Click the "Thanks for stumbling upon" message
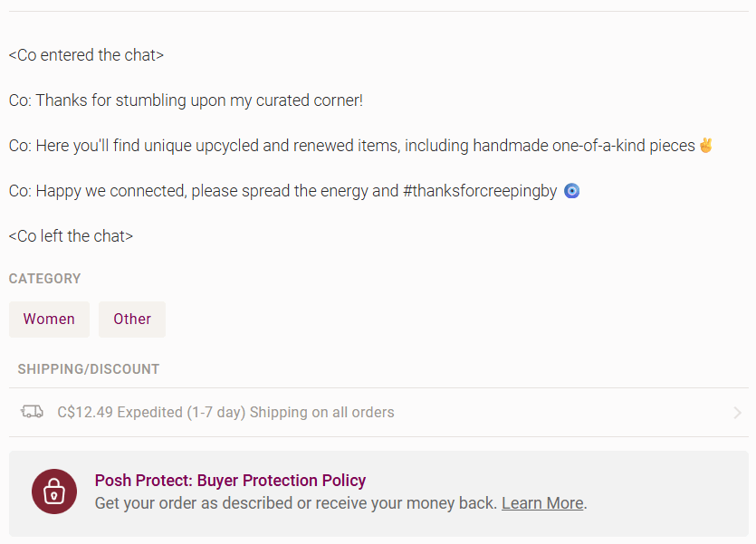 [x=186, y=100]
